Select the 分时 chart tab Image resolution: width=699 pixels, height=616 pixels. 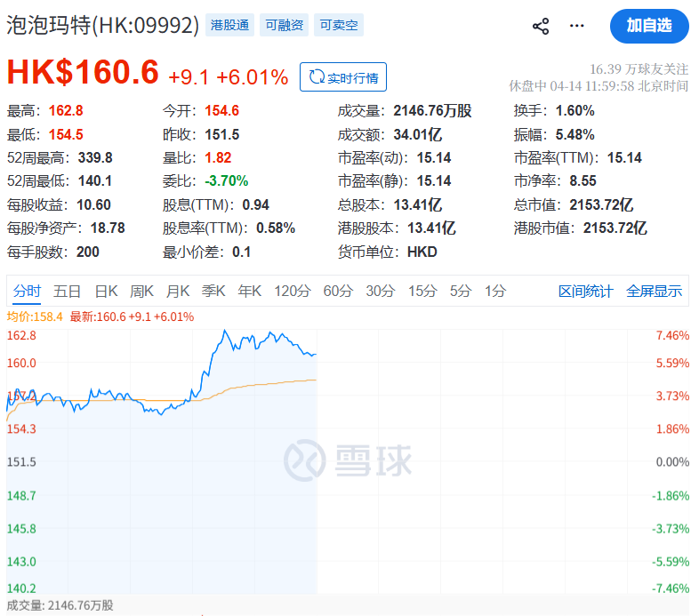(x=28, y=291)
